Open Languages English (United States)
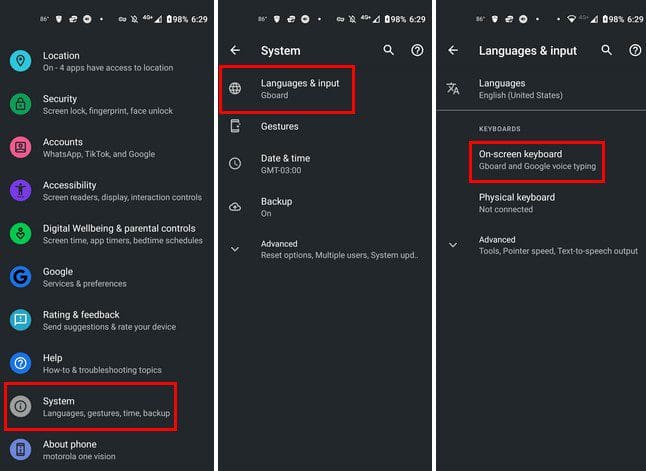 tap(542, 89)
